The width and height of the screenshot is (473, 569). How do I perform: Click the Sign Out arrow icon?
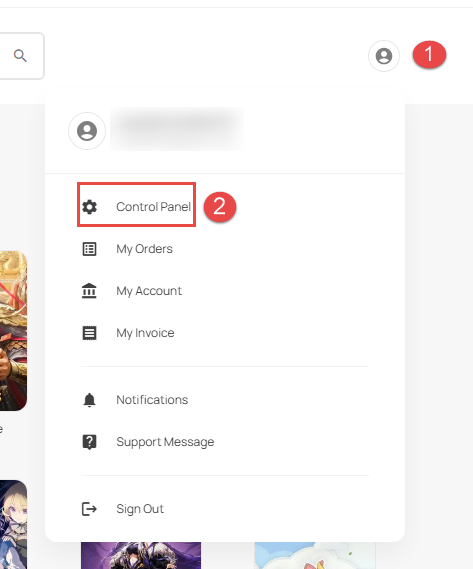pyautogui.click(x=89, y=509)
